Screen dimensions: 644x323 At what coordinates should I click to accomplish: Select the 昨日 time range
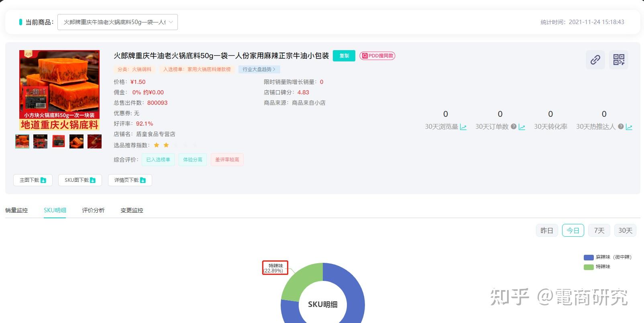(x=547, y=230)
